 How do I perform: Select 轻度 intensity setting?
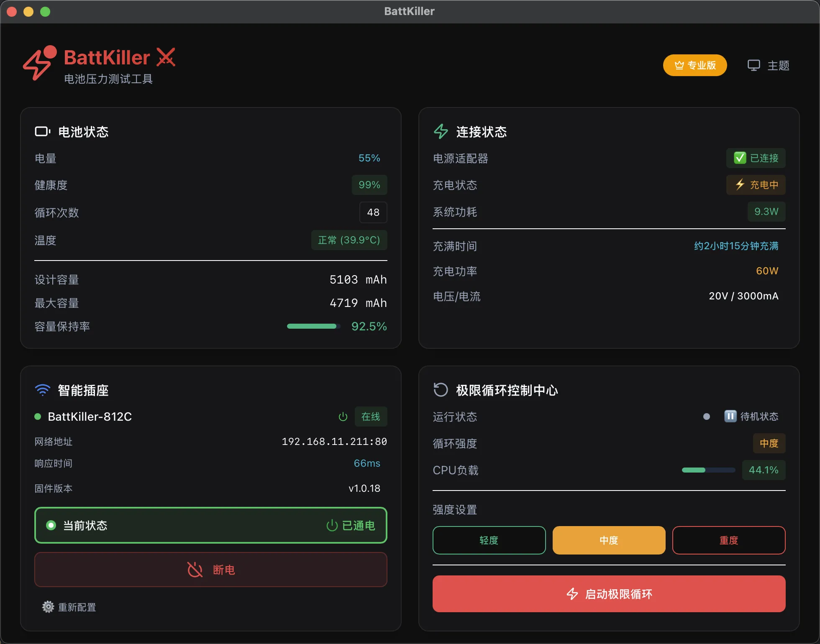pyautogui.click(x=489, y=540)
